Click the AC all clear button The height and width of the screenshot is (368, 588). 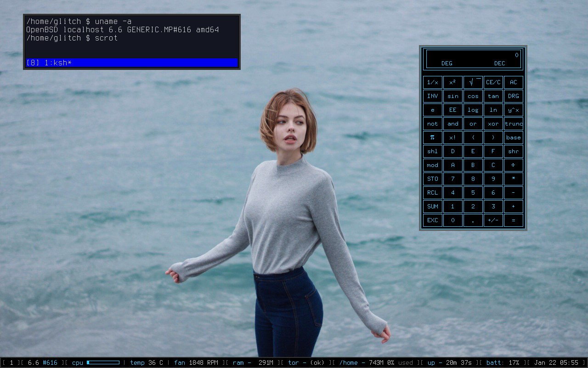pyautogui.click(x=514, y=82)
